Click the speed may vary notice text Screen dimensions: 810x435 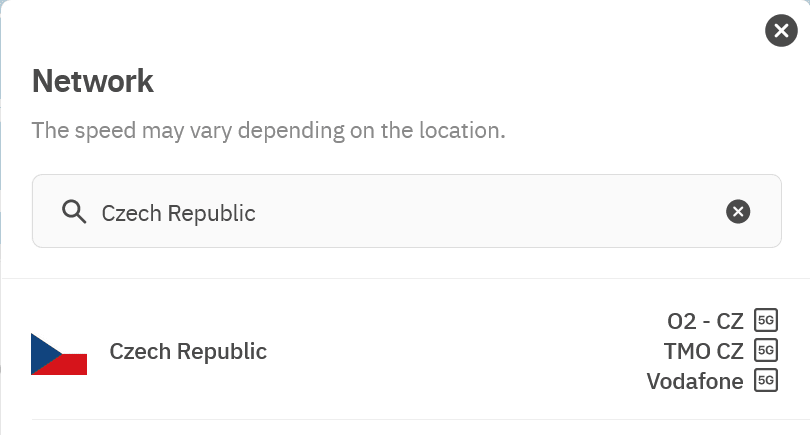tap(268, 131)
